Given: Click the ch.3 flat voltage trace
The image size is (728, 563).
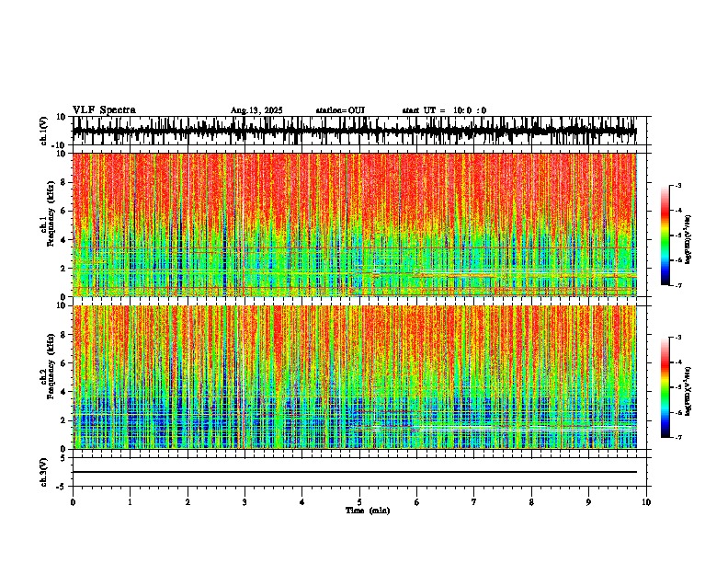Looking at the screenshot, I should tap(354, 472).
